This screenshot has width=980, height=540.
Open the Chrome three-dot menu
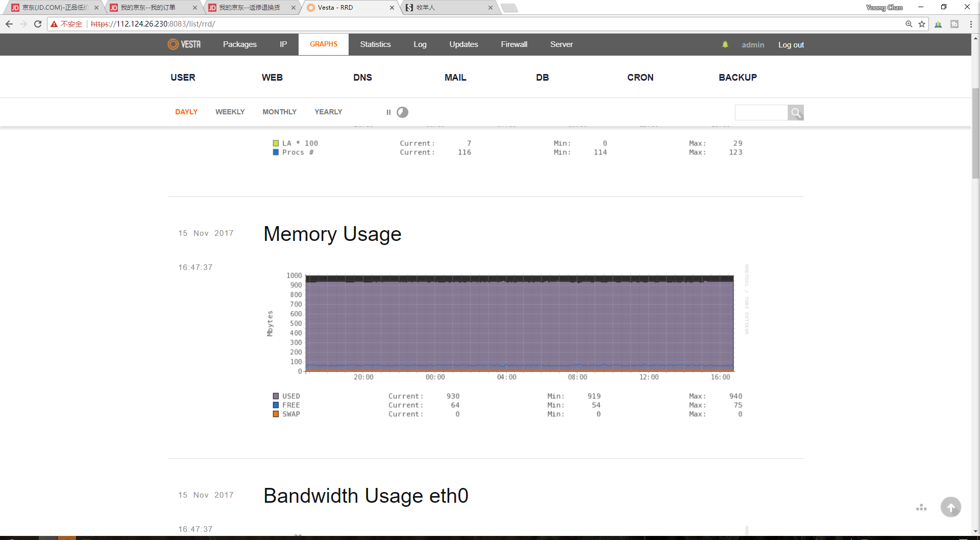pos(971,24)
